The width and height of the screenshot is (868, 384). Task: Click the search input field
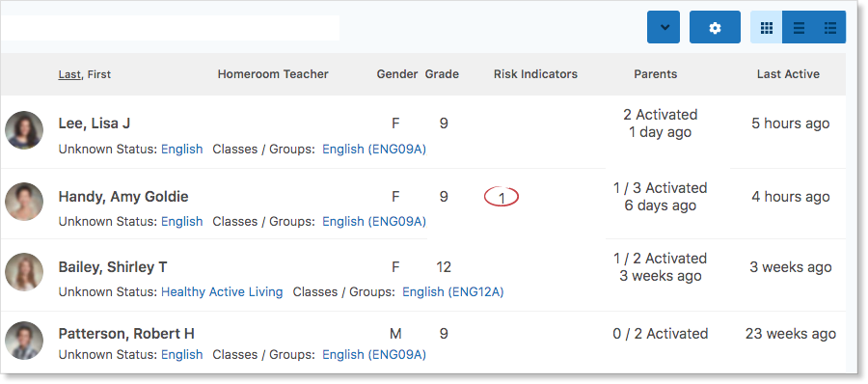coord(170,28)
